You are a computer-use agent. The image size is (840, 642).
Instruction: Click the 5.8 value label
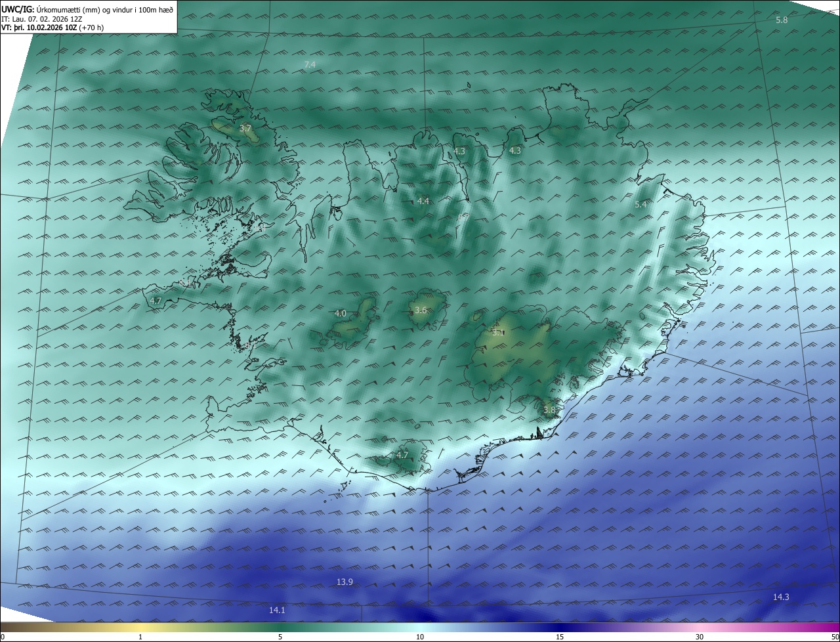(x=782, y=20)
